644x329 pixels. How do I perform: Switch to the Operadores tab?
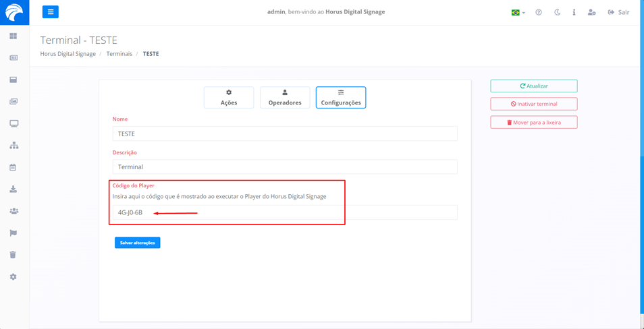click(x=285, y=98)
